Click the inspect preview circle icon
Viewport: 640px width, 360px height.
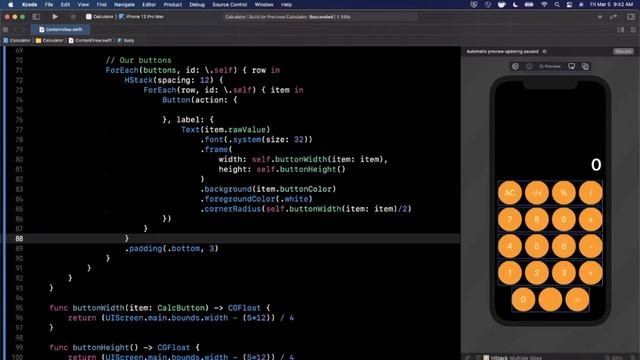coord(529,66)
